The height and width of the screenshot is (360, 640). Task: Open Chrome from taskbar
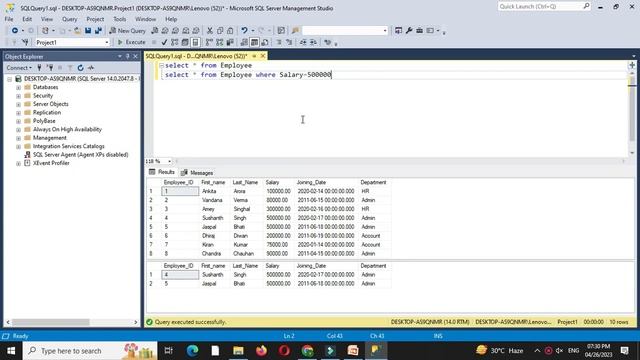(307, 351)
